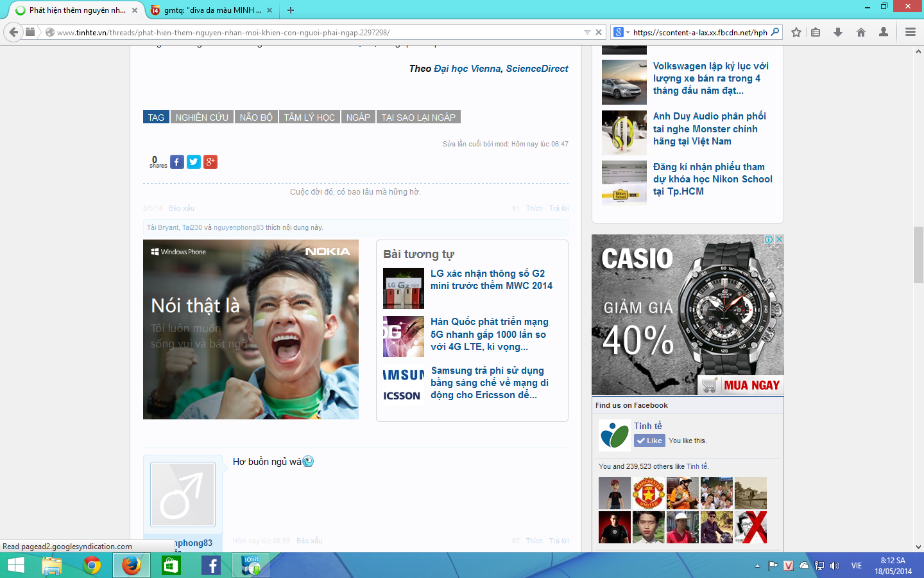
Task: Click the page vertical scrollbar thumb
Action: point(918,255)
